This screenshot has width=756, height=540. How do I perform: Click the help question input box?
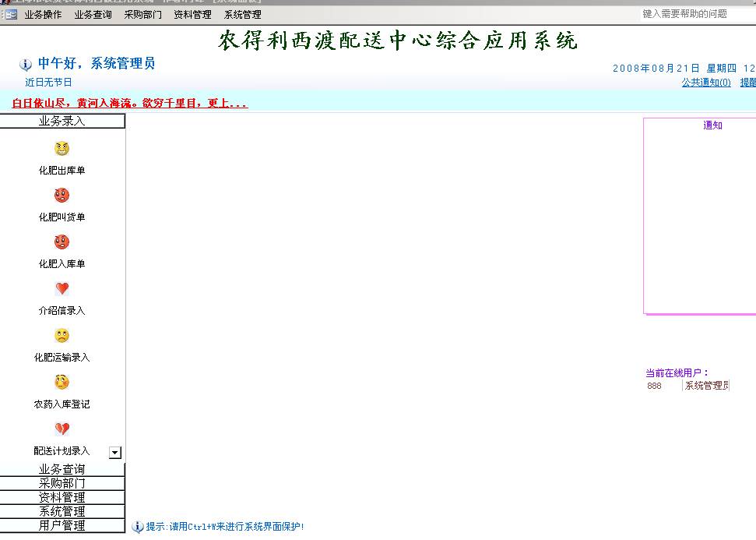point(698,14)
